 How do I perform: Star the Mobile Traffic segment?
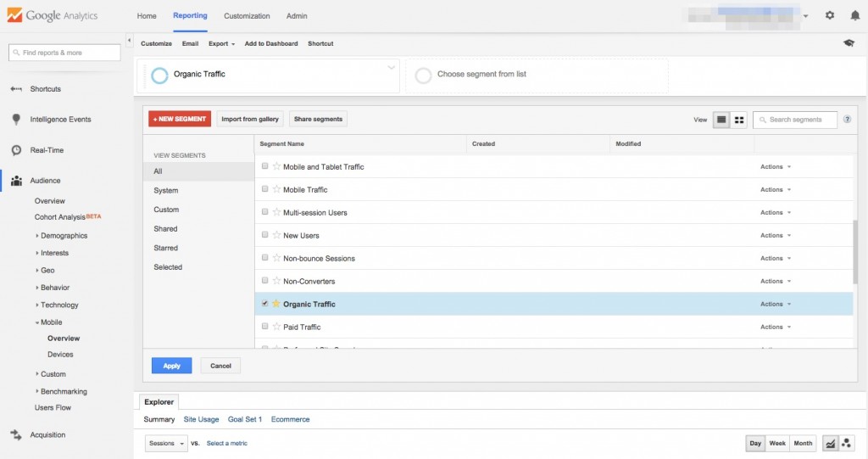click(x=276, y=189)
